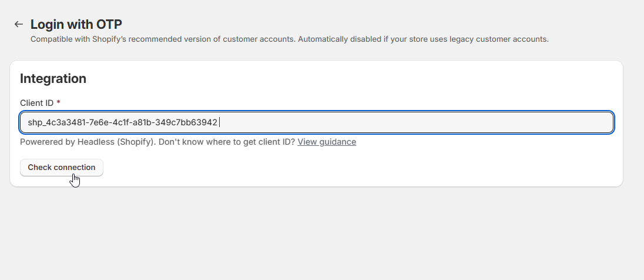Viewport: 644px width, 280px height.
Task: Go back using the left arrow icon
Action: tap(19, 24)
